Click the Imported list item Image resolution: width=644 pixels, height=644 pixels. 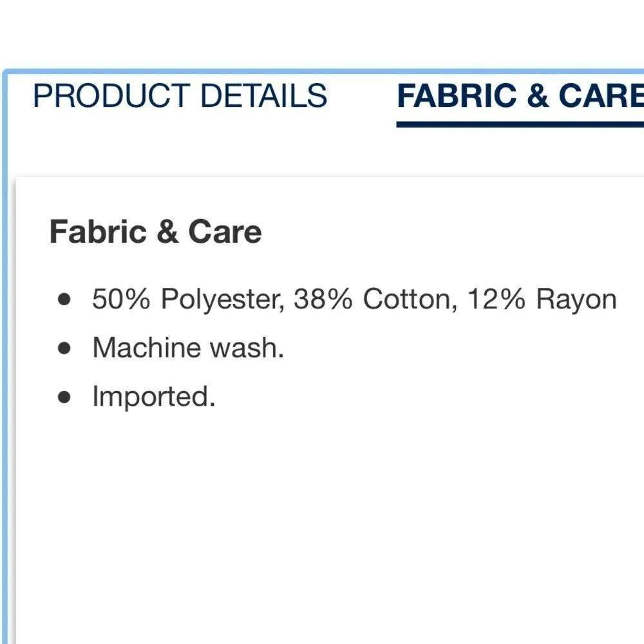click(x=153, y=397)
